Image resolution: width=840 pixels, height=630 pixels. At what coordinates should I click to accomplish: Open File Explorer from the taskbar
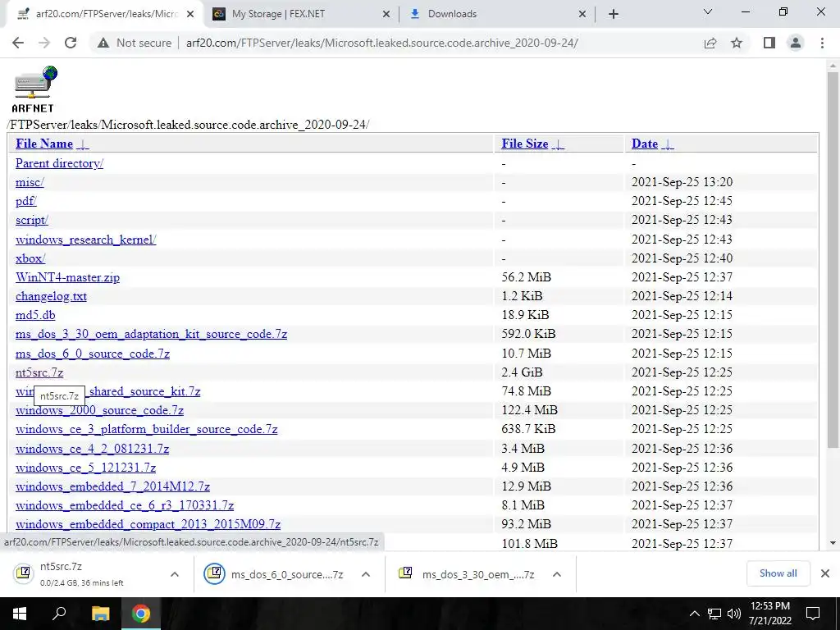click(x=100, y=614)
